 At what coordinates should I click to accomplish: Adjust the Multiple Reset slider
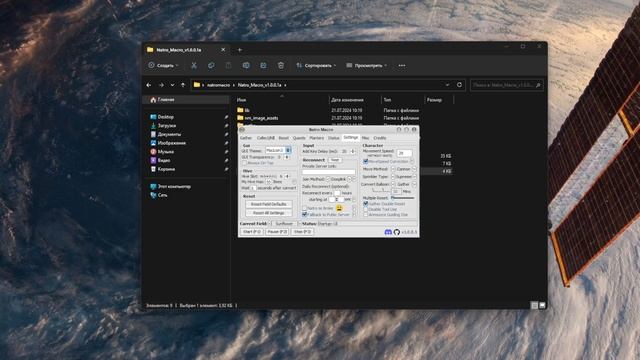coord(402,198)
